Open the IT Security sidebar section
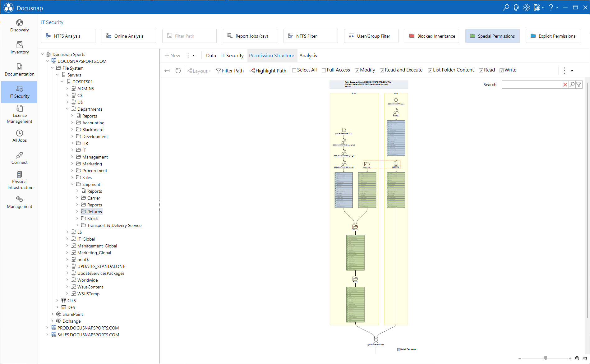Screen dimensions: 590x364 [x=19, y=92]
